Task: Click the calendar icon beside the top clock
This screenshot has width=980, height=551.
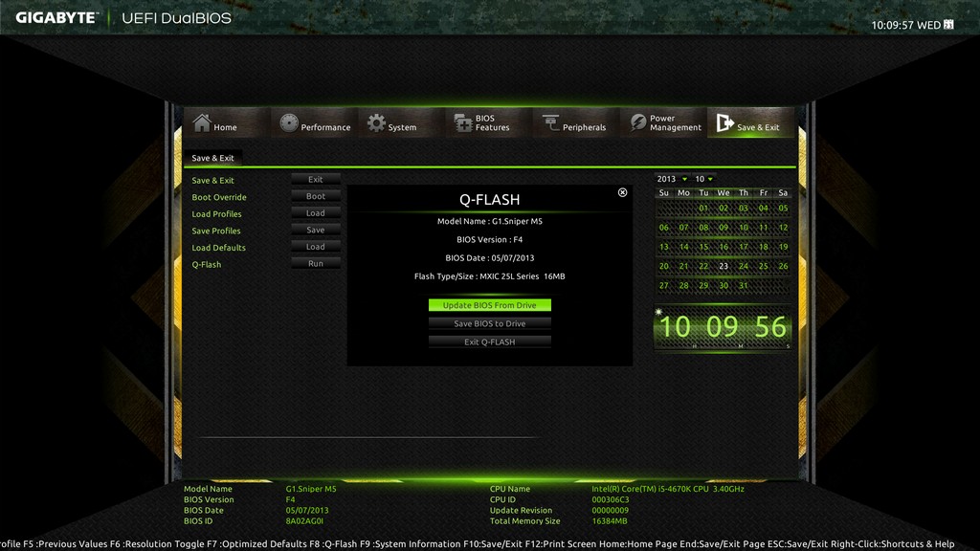Action: [x=948, y=24]
